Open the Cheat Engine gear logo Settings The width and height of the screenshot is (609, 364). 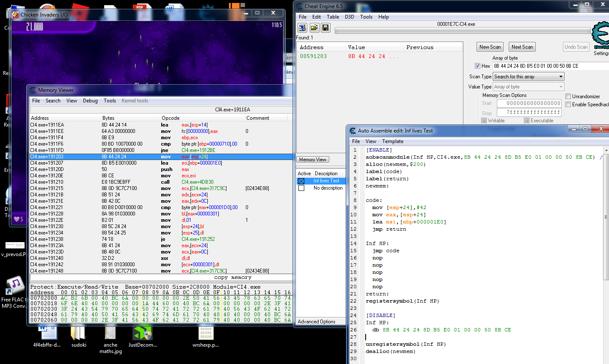[601, 37]
